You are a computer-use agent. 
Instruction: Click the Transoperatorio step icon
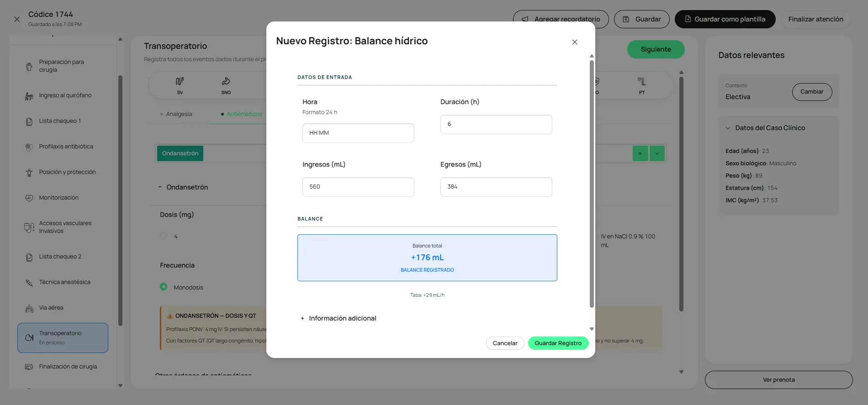point(29,338)
